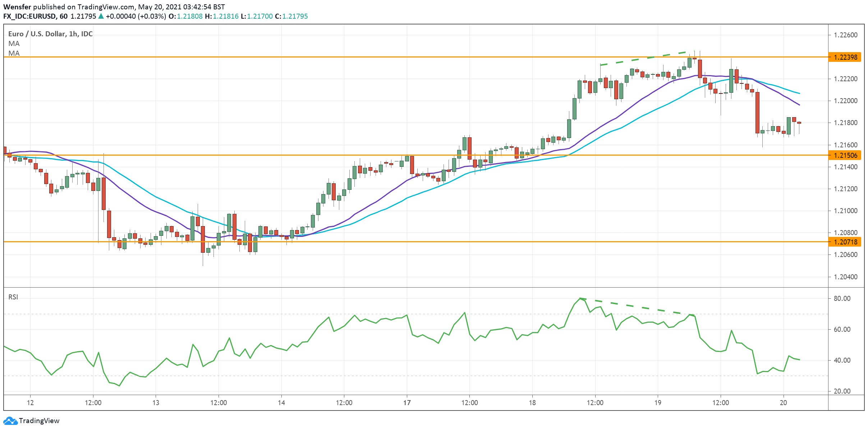
Task: Click the TradingView cloud logo icon
Action: tap(10, 421)
